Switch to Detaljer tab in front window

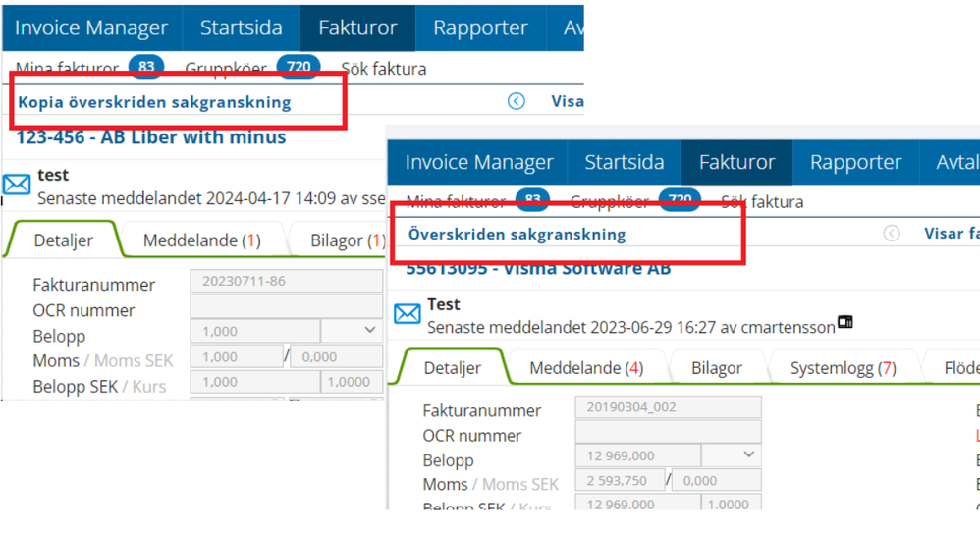[x=453, y=368]
